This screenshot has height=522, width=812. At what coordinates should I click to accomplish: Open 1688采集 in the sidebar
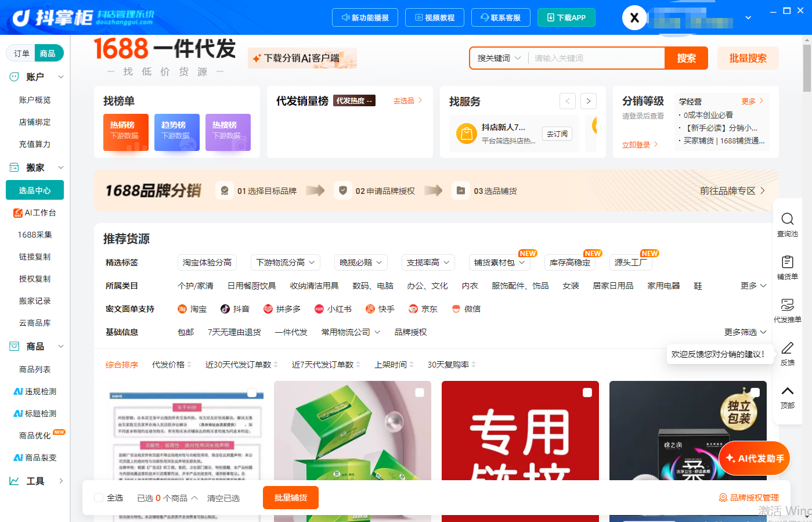pyautogui.click(x=35, y=235)
